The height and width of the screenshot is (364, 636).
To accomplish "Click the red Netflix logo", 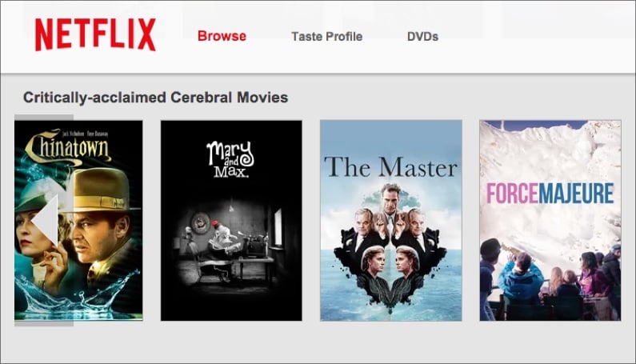I will pos(95,35).
